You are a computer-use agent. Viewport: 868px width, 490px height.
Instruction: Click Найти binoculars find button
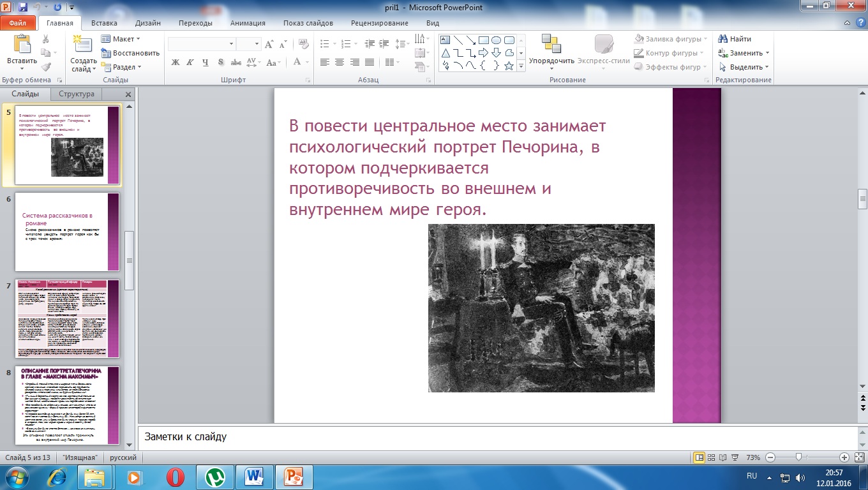point(735,39)
